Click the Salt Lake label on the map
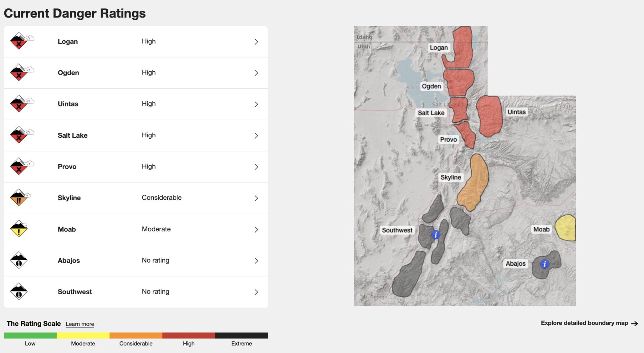The height and width of the screenshot is (353, 644). (x=431, y=113)
